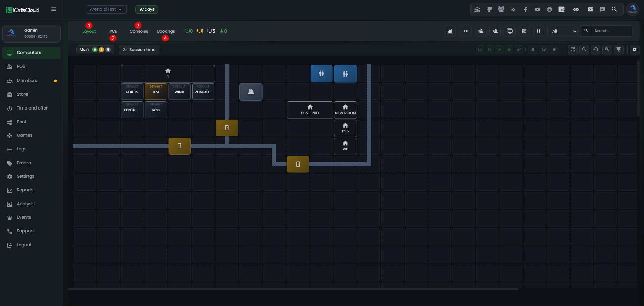Open Computers in the sidebar
This screenshot has height=306, width=644.
(x=32, y=53)
